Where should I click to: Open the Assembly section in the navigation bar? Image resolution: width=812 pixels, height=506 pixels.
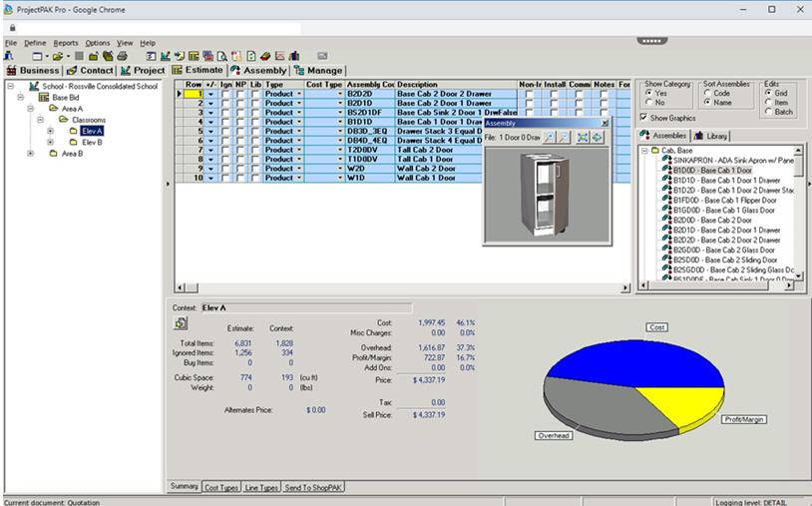pyautogui.click(x=258, y=70)
